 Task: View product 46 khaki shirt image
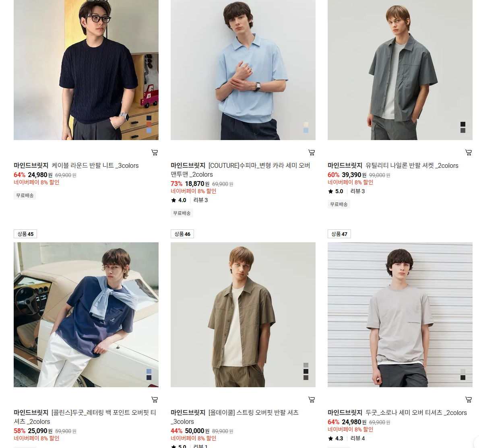[243, 315]
